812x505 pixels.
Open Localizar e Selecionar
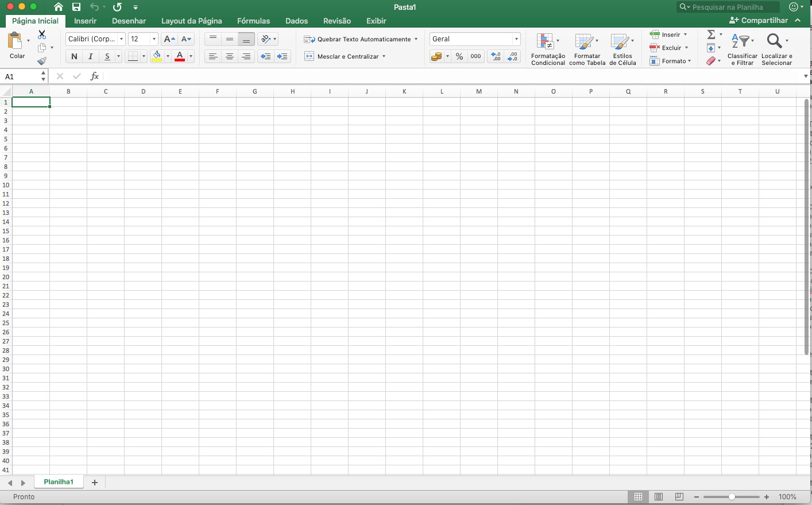776,49
